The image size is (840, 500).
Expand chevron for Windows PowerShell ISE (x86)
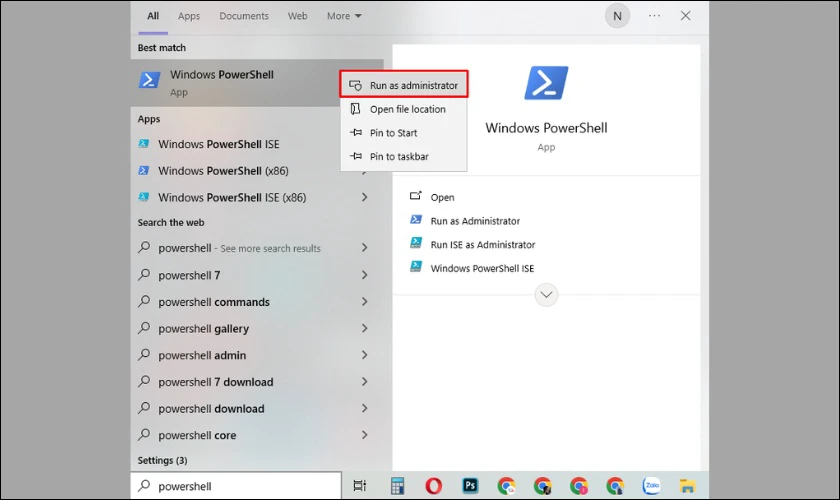point(364,197)
